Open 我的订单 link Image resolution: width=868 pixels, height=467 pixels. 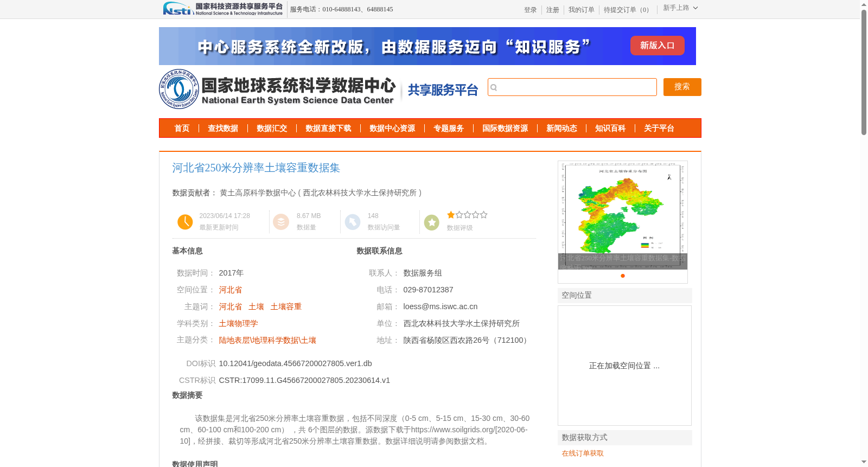click(582, 10)
